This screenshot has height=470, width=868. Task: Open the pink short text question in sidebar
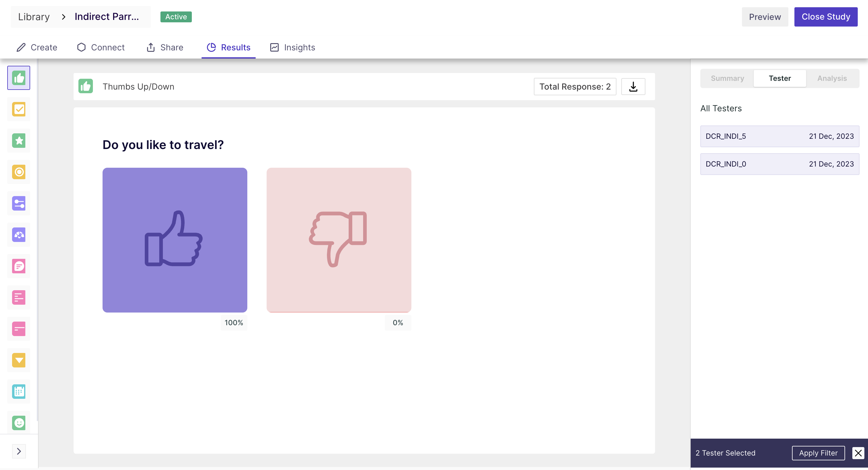click(x=19, y=329)
